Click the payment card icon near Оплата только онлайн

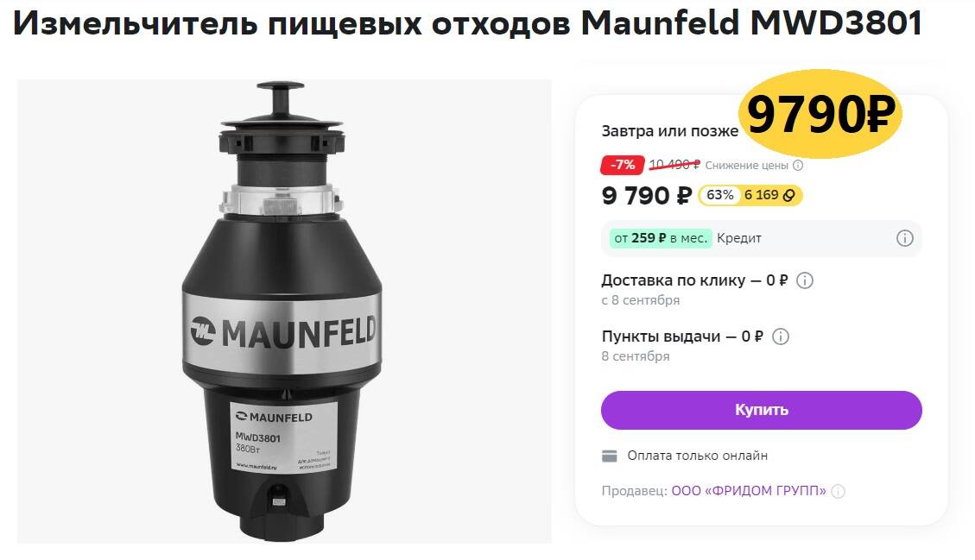click(610, 456)
